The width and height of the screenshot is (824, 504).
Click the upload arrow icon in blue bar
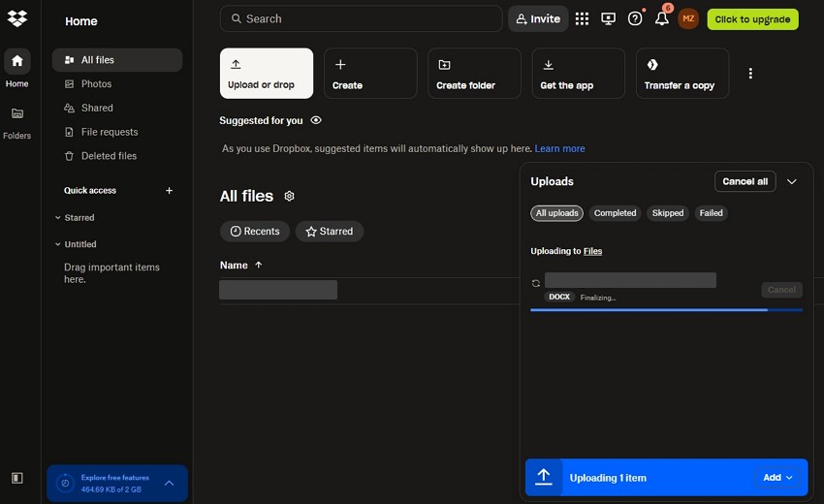click(544, 477)
